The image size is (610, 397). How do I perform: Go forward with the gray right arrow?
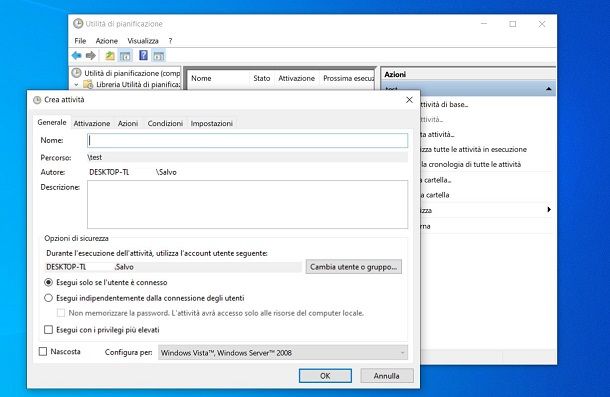point(91,56)
